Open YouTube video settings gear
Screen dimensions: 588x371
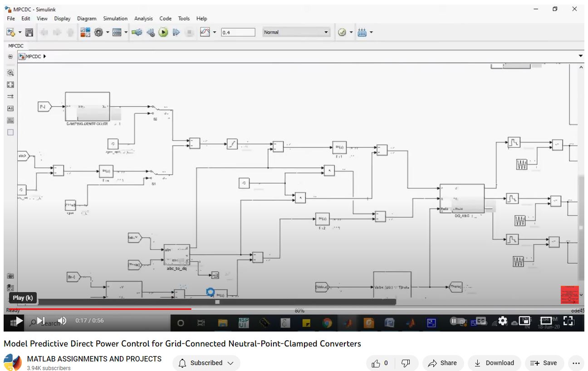[502, 321]
